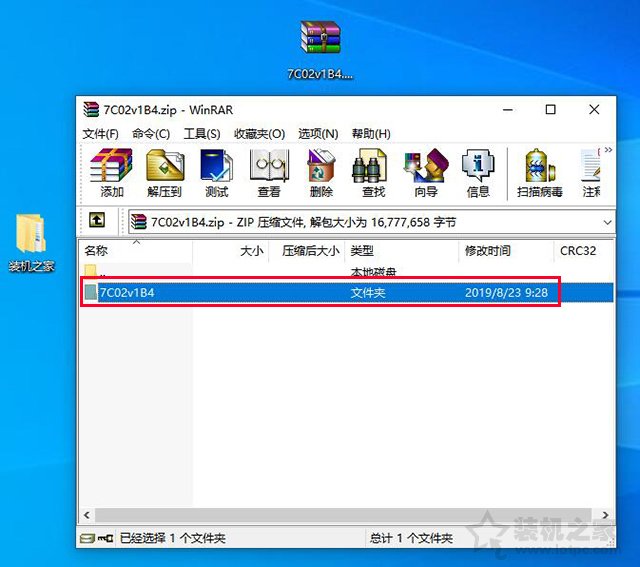Open the archive path dropdown arrow

point(607,222)
